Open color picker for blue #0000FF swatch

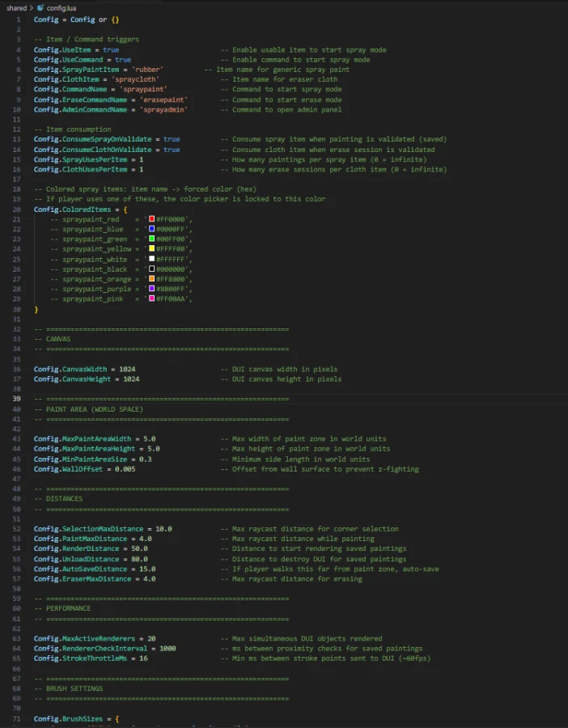click(151, 229)
